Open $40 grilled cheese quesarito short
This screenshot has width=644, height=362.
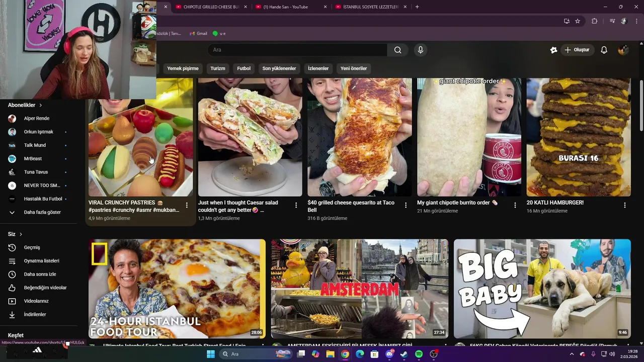tap(360, 137)
